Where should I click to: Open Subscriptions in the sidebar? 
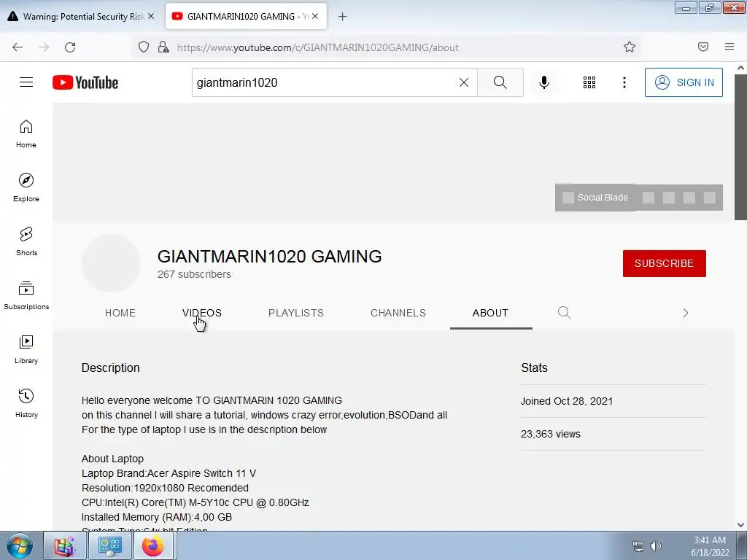pos(26,296)
